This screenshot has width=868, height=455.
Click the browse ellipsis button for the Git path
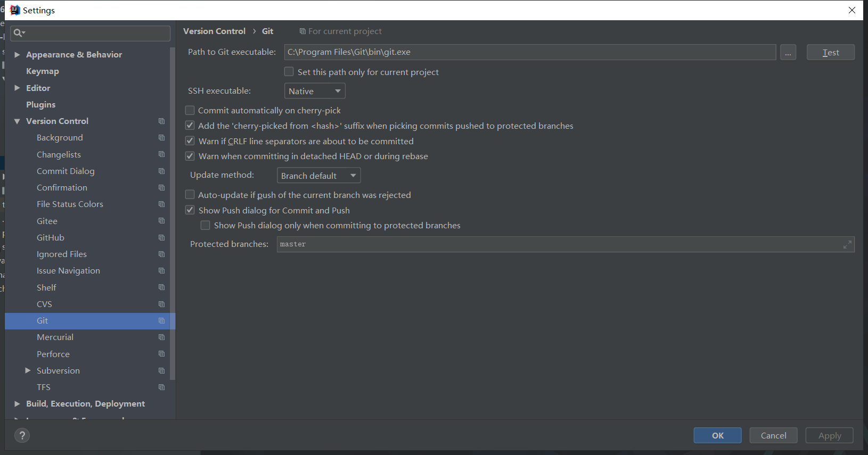point(788,53)
